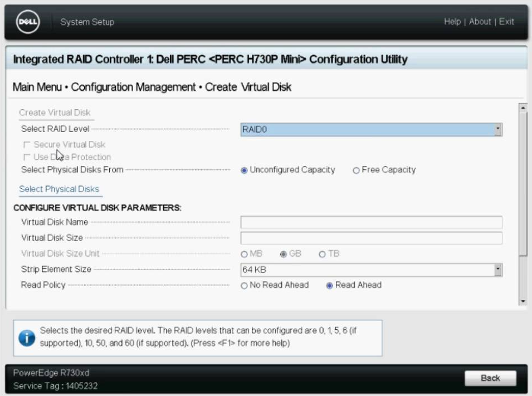Choose the Free Capacity radio option
Screen dimensions: 532x396
pyautogui.click(x=356, y=170)
